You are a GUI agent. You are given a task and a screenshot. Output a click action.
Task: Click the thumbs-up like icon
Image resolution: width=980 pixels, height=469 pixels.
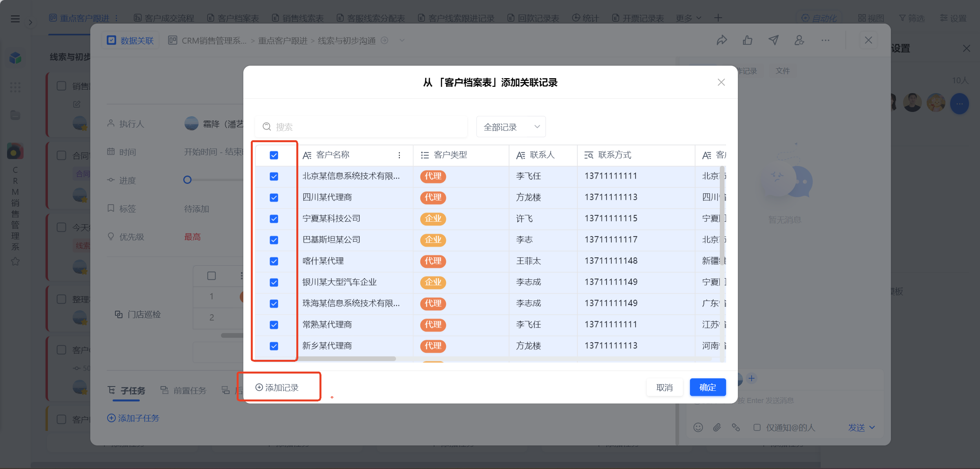(748, 40)
